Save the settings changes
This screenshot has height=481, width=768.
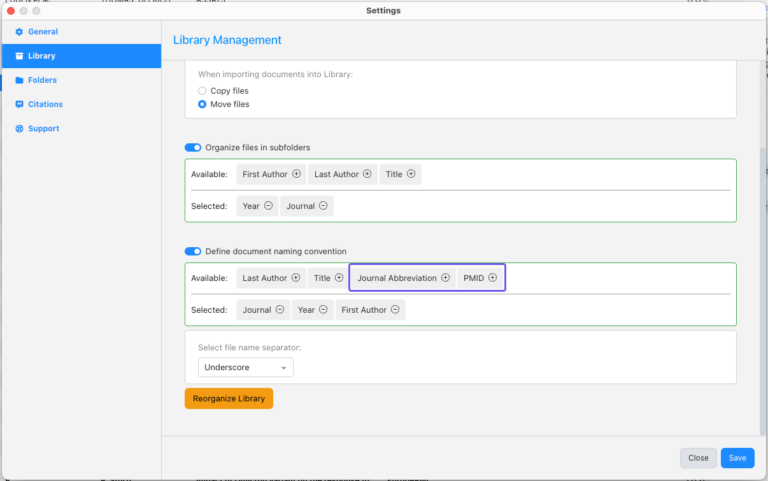click(737, 458)
